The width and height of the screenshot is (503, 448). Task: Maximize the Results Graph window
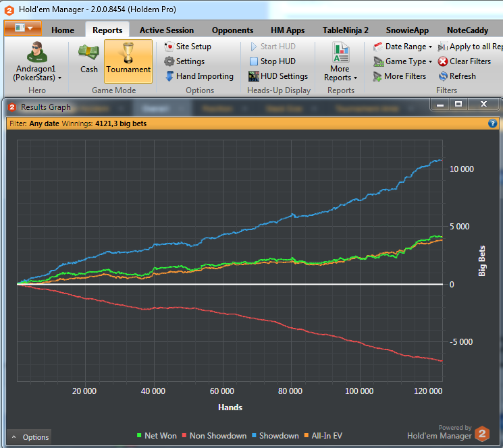click(458, 104)
